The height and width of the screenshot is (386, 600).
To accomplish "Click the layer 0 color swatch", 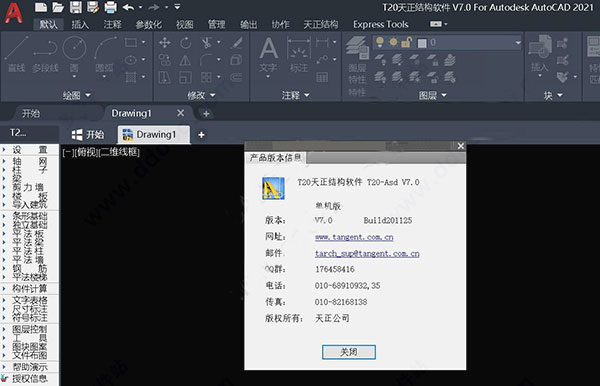I will pos(422,43).
